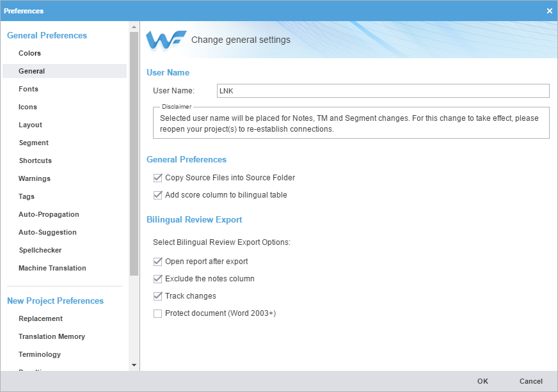Enable Protect document (Word 2003+)
This screenshot has width=558, height=392.
[x=158, y=313]
